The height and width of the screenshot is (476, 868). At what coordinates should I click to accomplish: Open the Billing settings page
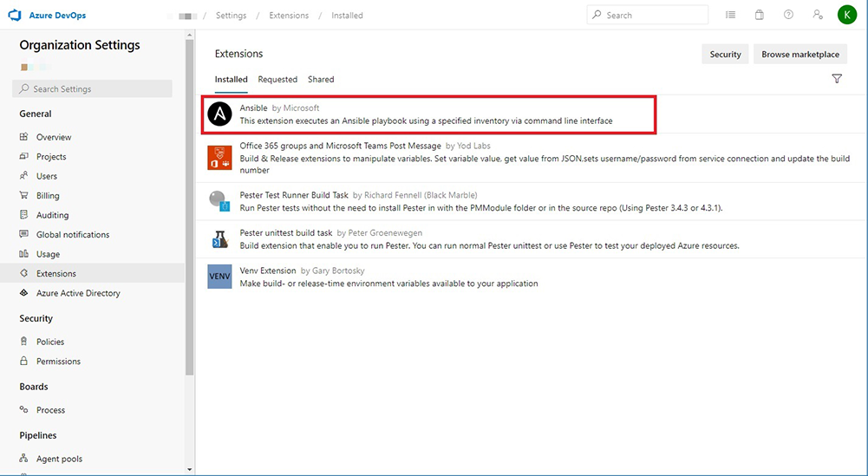(48, 195)
